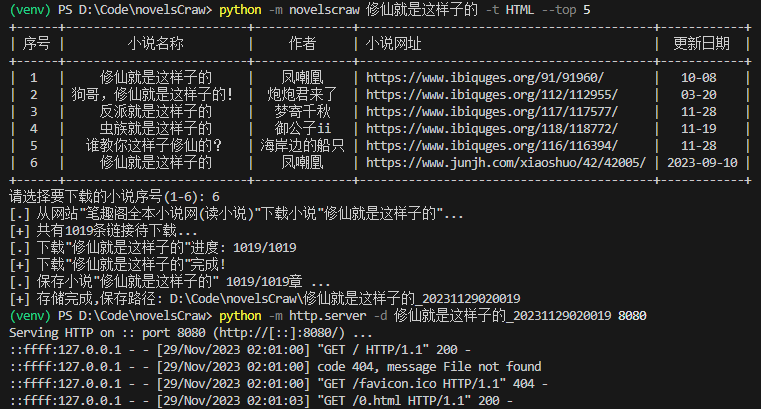Click the download progress 1019/1019 line
The height and width of the screenshot is (409, 761).
(x=152, y=247)
